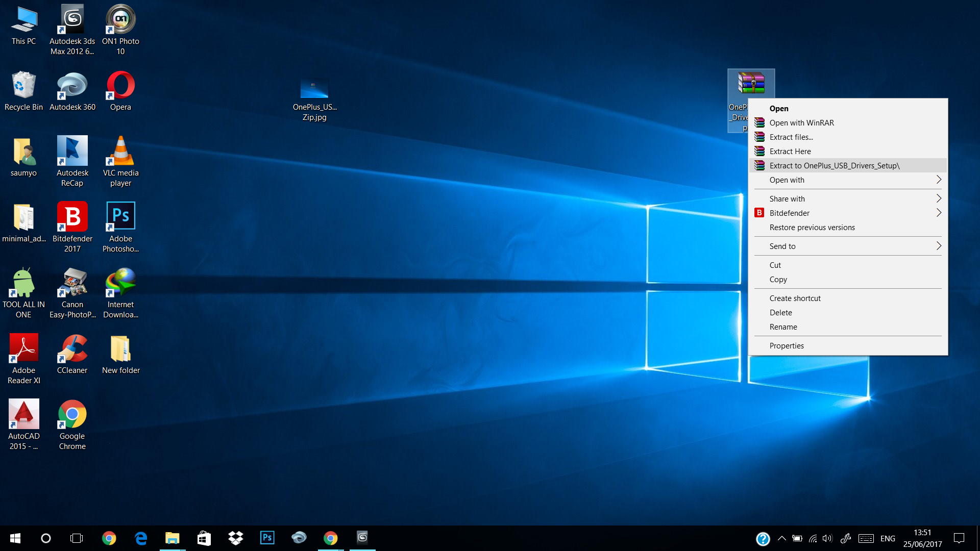The width and height of the screenshot is (980, 551).
Task: Launch CCleaner application
Action: [71, 353]
